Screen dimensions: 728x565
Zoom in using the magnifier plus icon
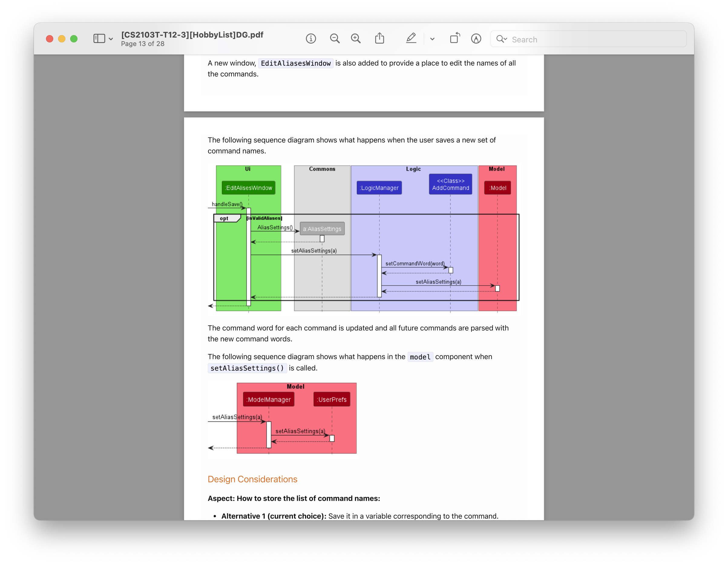click(356, 39)
